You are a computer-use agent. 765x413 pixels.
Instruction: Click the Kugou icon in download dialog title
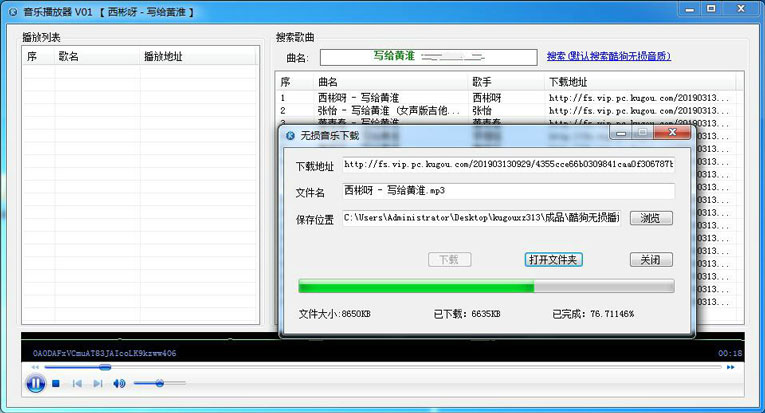(x=290, y=133)
